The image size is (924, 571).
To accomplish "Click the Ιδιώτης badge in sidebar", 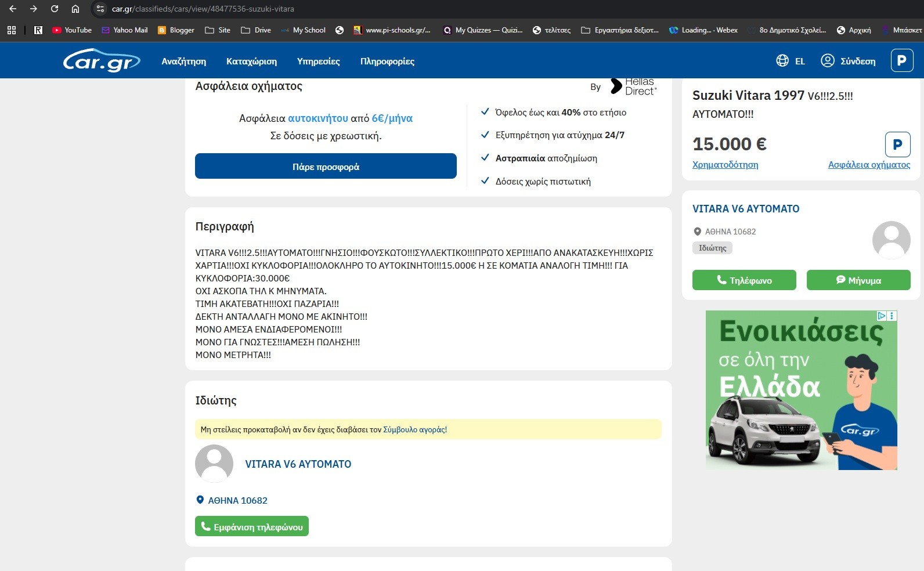I will click(x=712, y=248).
